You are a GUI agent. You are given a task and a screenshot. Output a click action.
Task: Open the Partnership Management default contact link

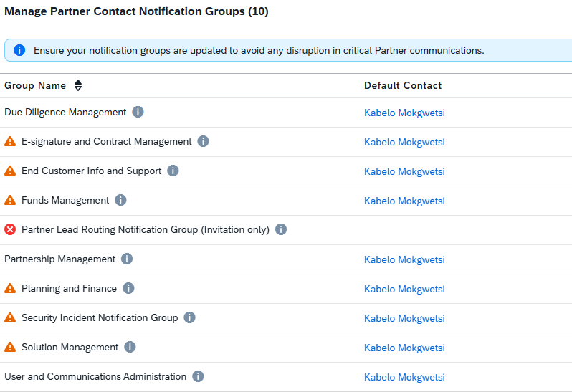[x=404, y=259]
